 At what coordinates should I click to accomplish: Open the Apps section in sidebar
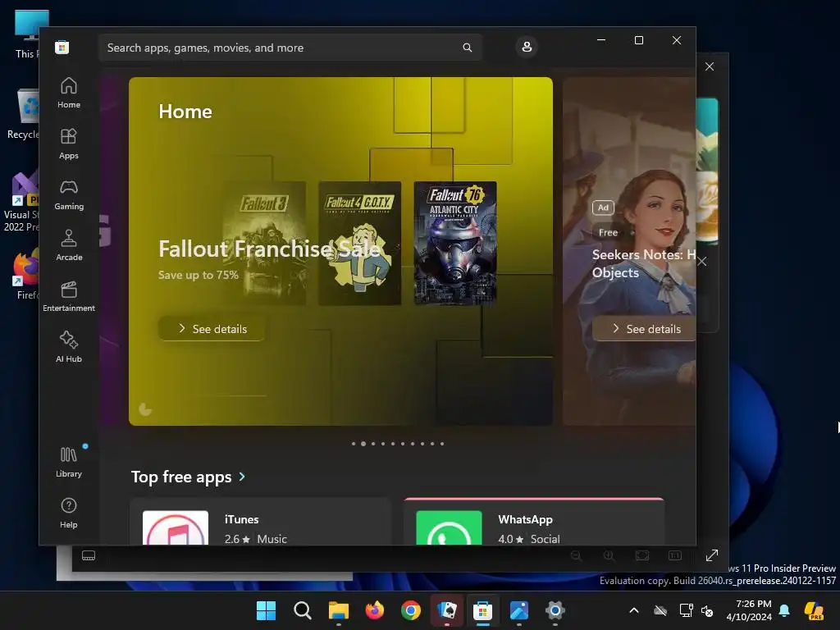[69, 144]
